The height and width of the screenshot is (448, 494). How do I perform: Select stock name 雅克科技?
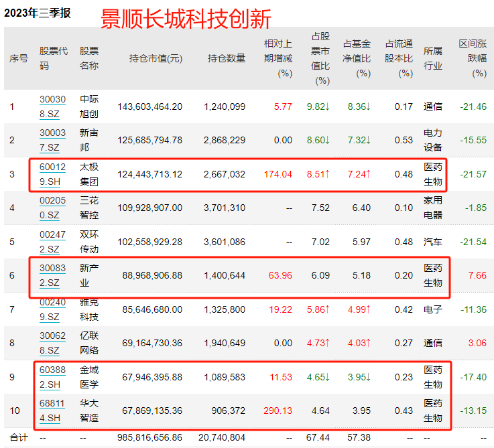pos(89,309)
